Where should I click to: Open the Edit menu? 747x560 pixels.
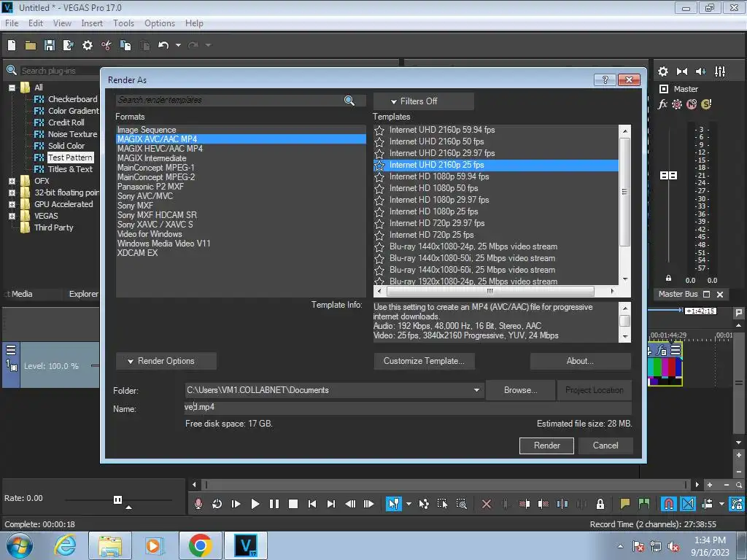click(x=36, y=23)
